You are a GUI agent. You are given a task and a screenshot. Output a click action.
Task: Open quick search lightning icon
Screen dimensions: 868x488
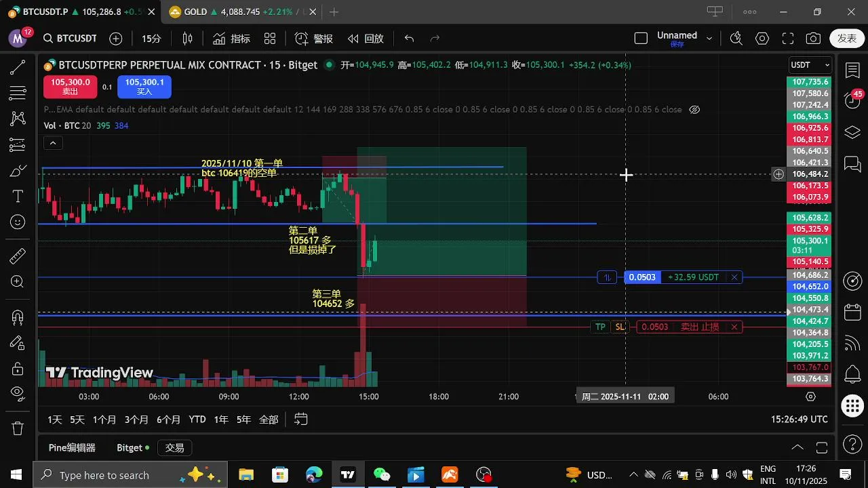(736, 39)
